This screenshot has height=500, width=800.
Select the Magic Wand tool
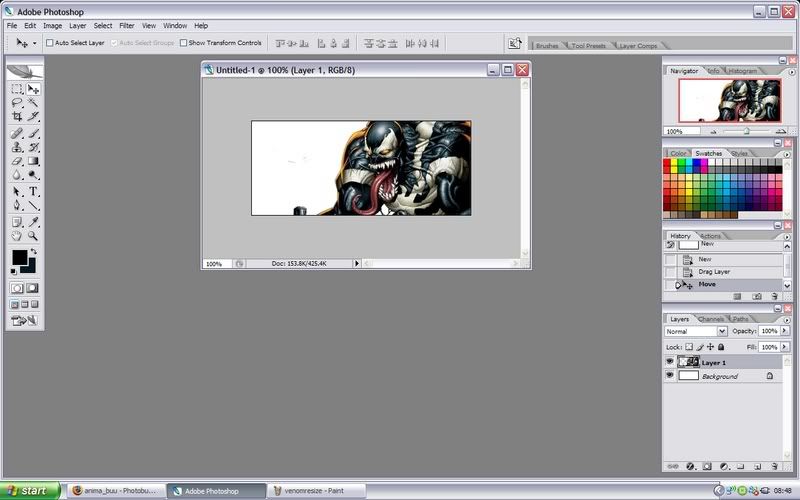[x=33, y=103]
